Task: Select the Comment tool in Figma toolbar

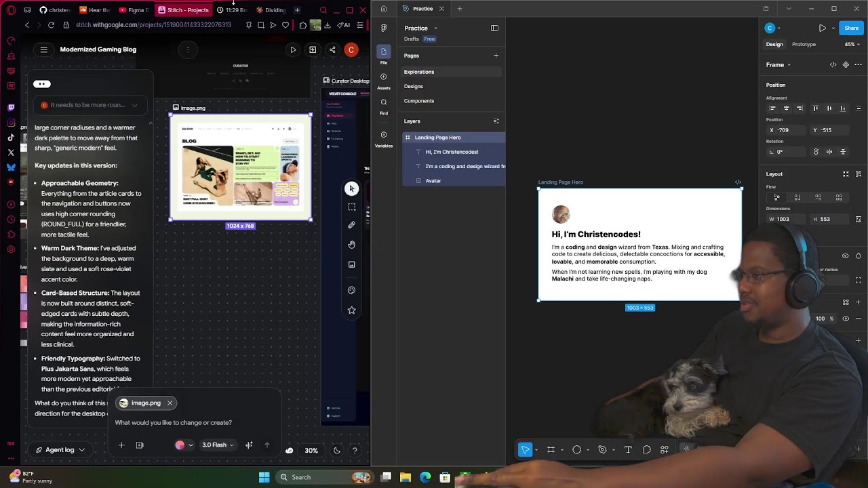Action: [x=646, y=449]
